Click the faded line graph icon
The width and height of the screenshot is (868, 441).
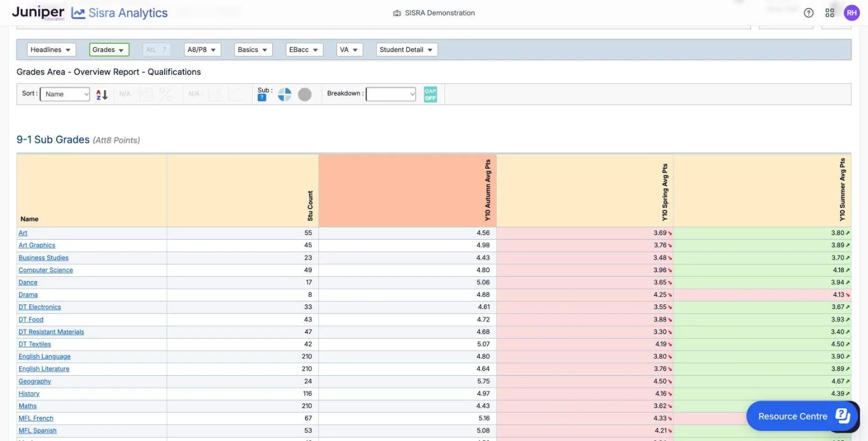click(235, 94)
